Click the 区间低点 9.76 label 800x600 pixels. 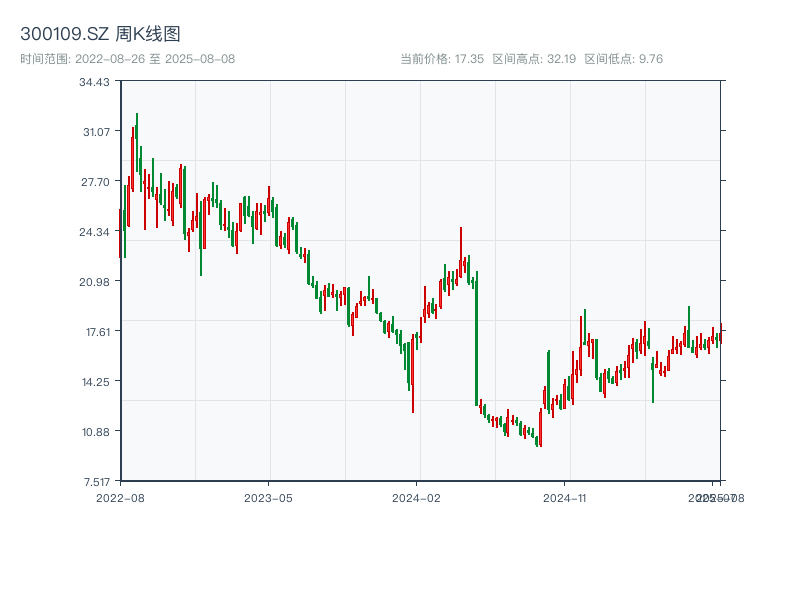tap(623, 59)
